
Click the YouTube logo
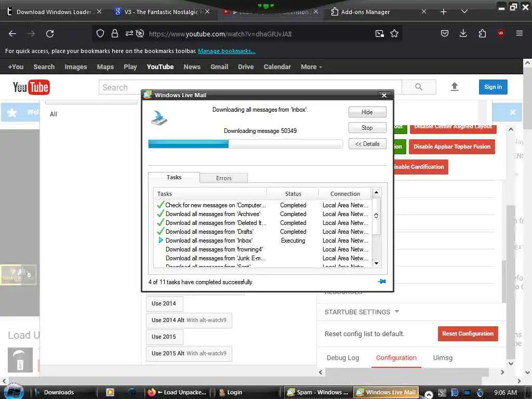coord(31,87)
